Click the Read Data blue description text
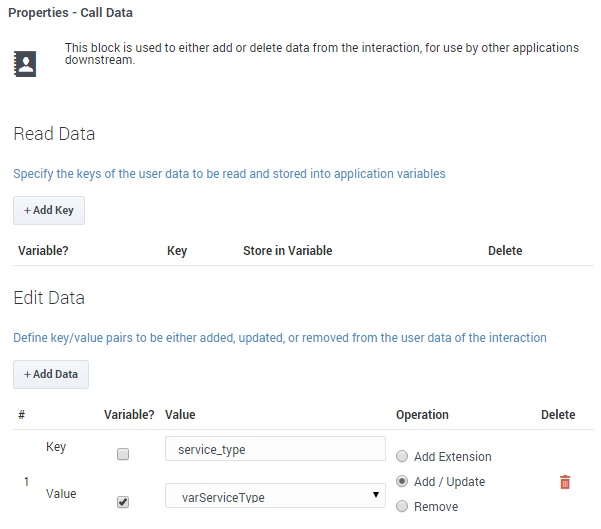This screenshot has width=601, height=529. [x=229, y=174]
